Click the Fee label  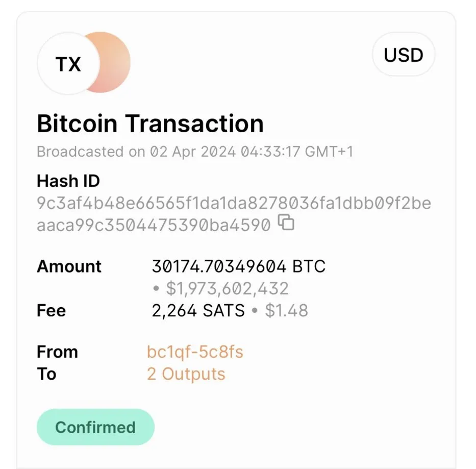click(x=51, y=311)
